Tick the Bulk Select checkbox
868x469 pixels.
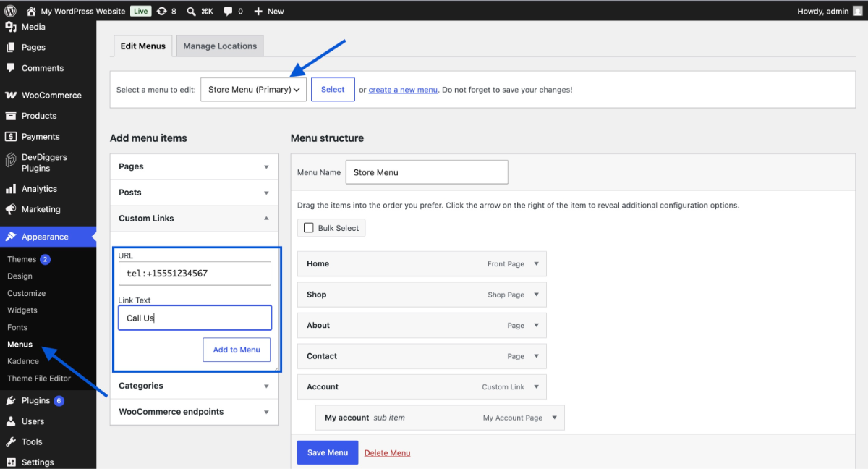click(310, 228)
